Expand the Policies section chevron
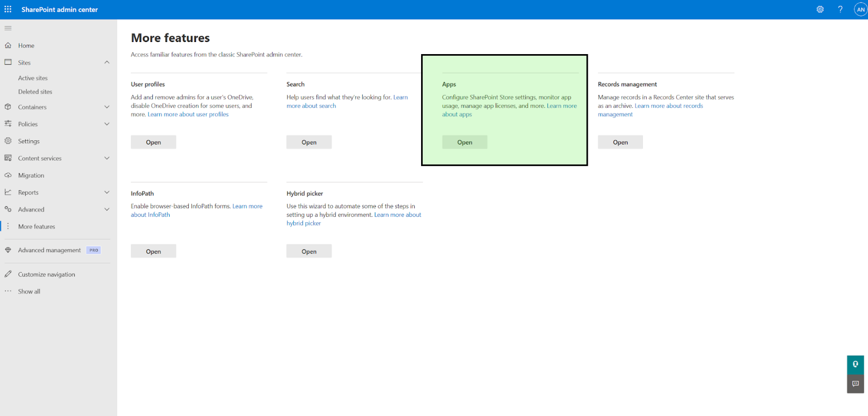This screenshot has height=416, width=868. click(x=107, y=124)
